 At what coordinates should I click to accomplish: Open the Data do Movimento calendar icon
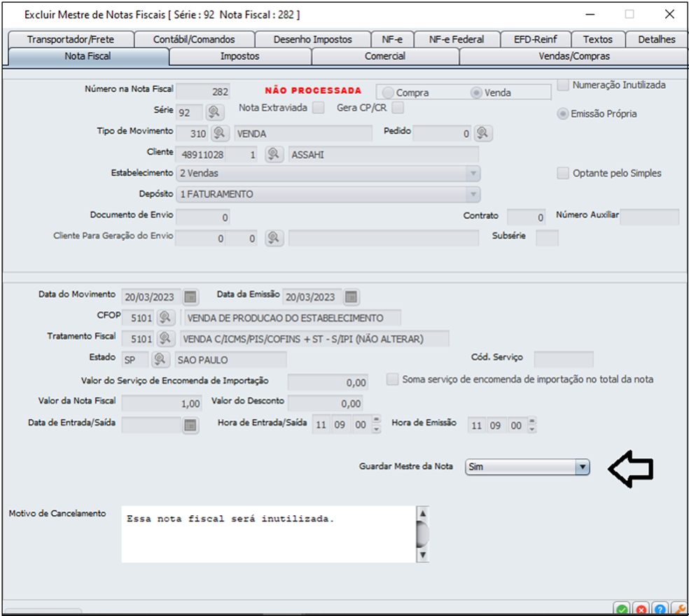[x=190, y=296]
